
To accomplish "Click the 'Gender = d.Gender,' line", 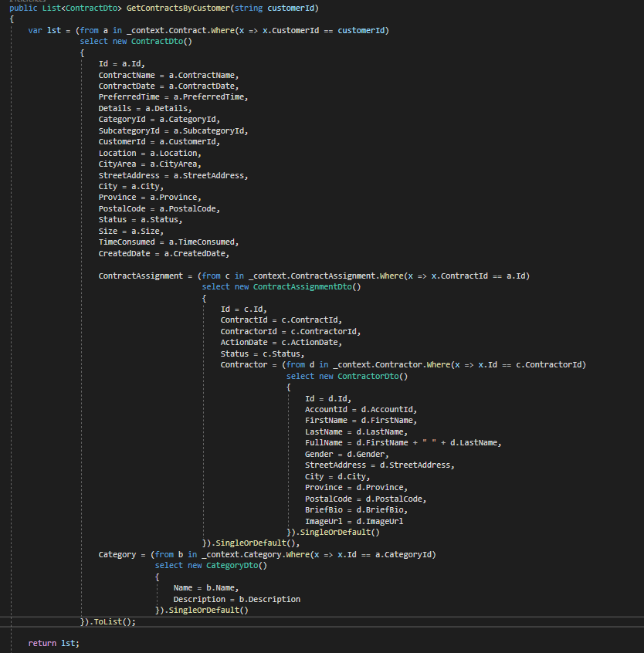I will point(347,455).
